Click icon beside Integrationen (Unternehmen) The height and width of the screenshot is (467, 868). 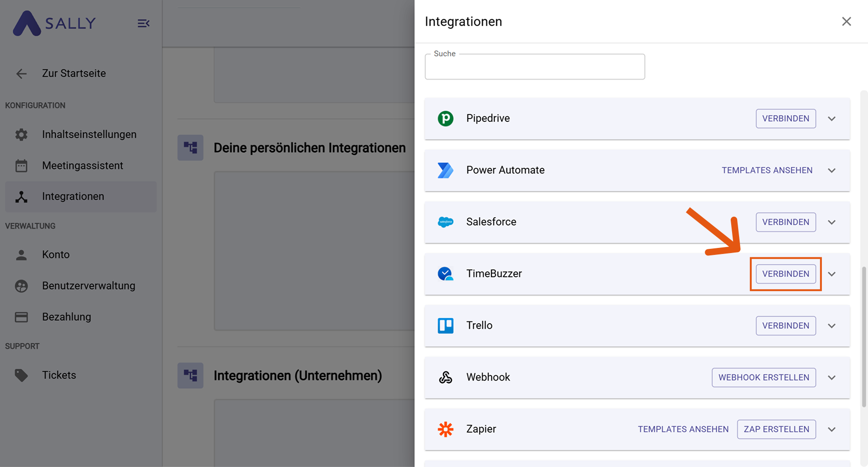(190, 375)
